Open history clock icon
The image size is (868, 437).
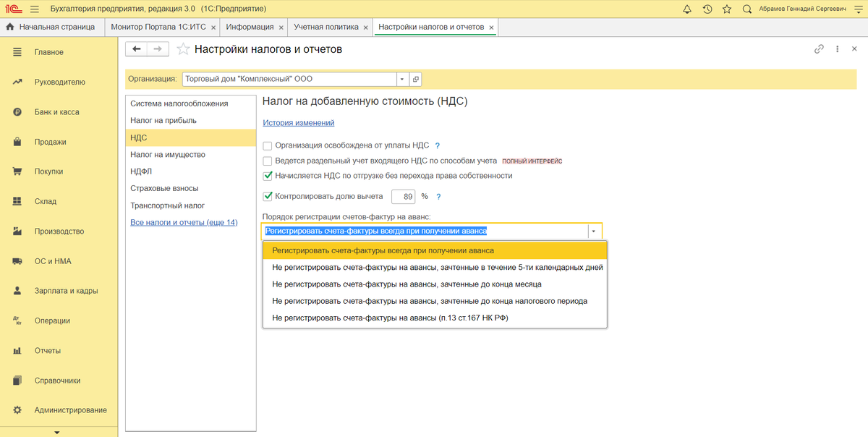click(x=707, y=9)
